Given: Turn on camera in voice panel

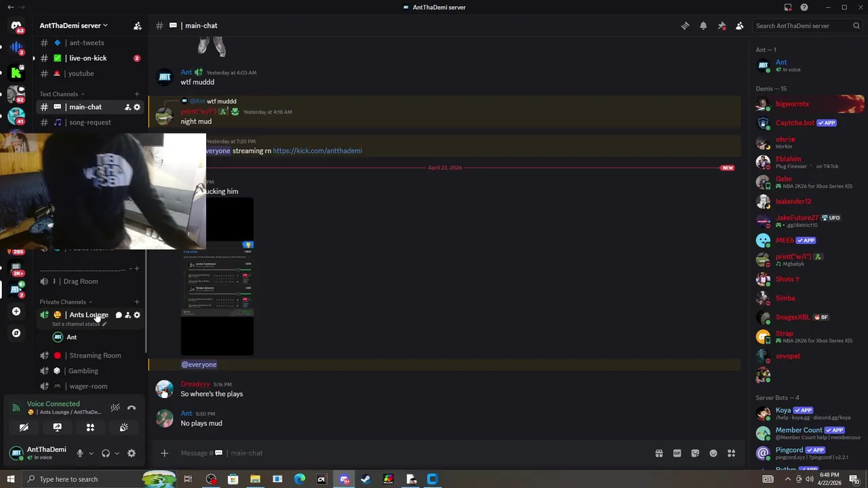Looking at the screenshot, I should [24, 428].
